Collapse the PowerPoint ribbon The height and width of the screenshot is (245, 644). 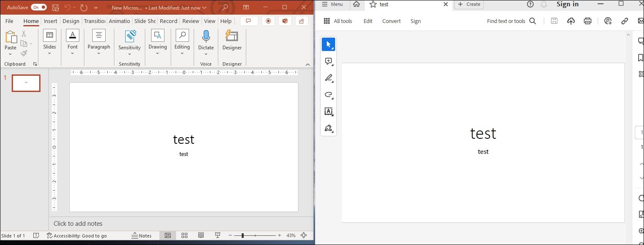tap(308, 64)
